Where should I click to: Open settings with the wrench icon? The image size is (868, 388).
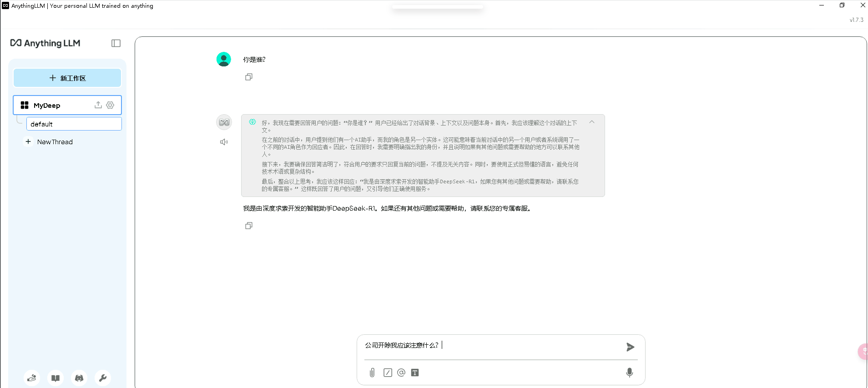point(103,378)
